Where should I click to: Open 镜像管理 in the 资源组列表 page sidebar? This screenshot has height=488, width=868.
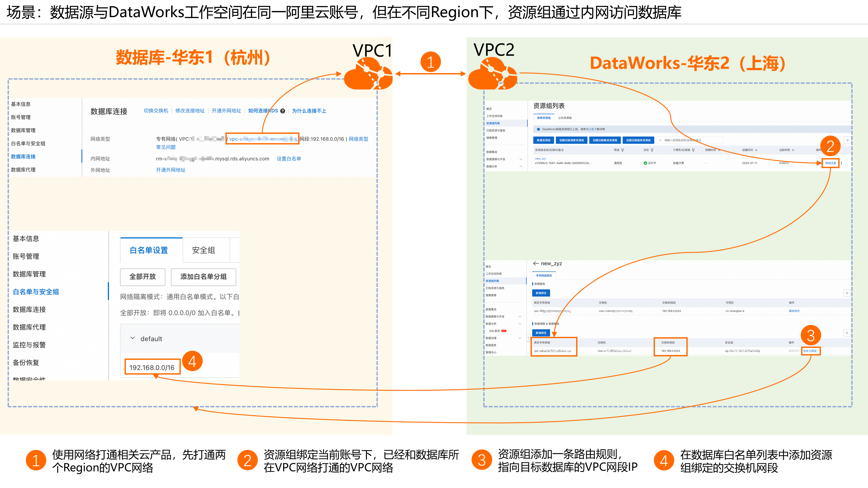[x=492, y=138]
